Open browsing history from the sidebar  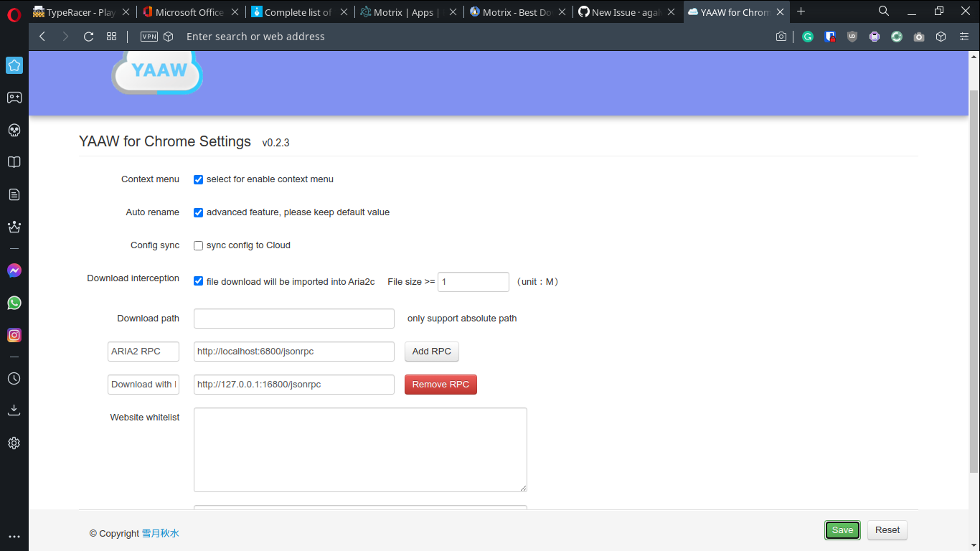tap(14, 378)
